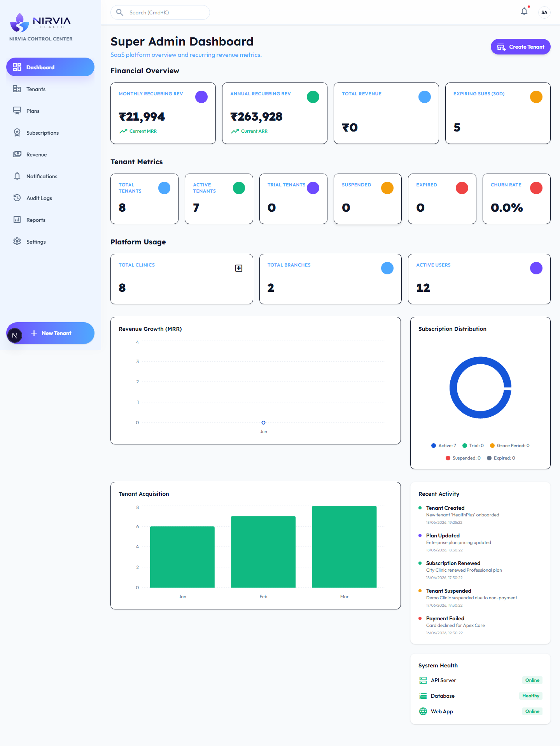Select the Grace Period: 0 legend entry
This screenshot has width=560, height=746.
(509, 446)
